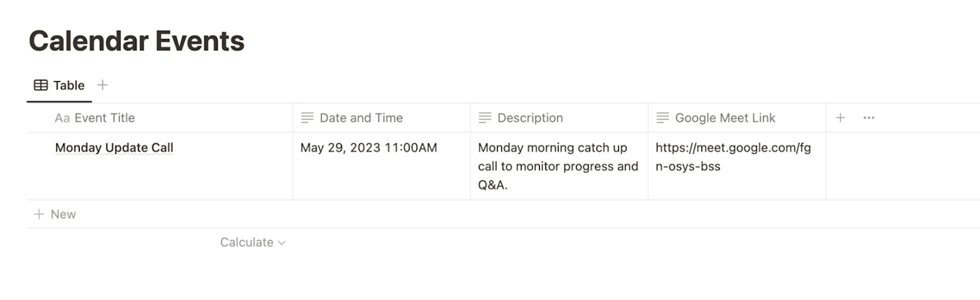Open the three-dot menu in the table header

[869, 118]
